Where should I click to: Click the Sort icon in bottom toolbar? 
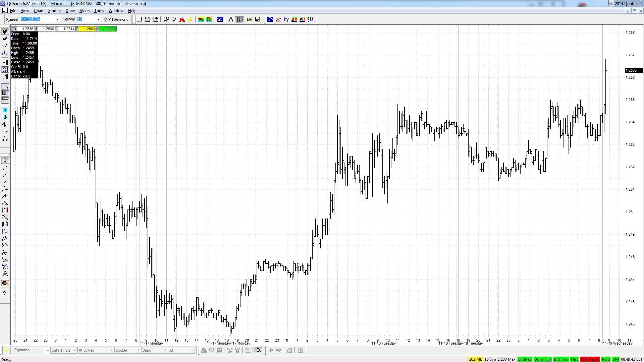(x=248, y=350)
